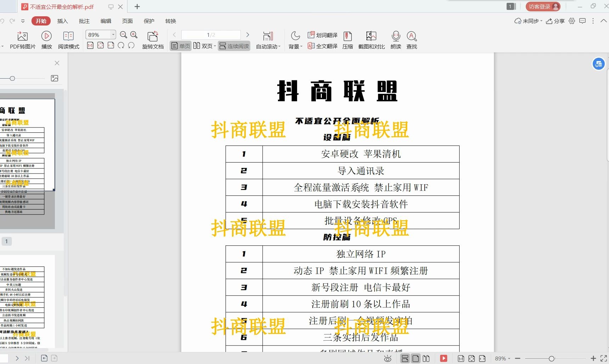Screen dimensions: 609x364
Task: Start the 朗读 read-aloud feature
Action: point(396,40)
